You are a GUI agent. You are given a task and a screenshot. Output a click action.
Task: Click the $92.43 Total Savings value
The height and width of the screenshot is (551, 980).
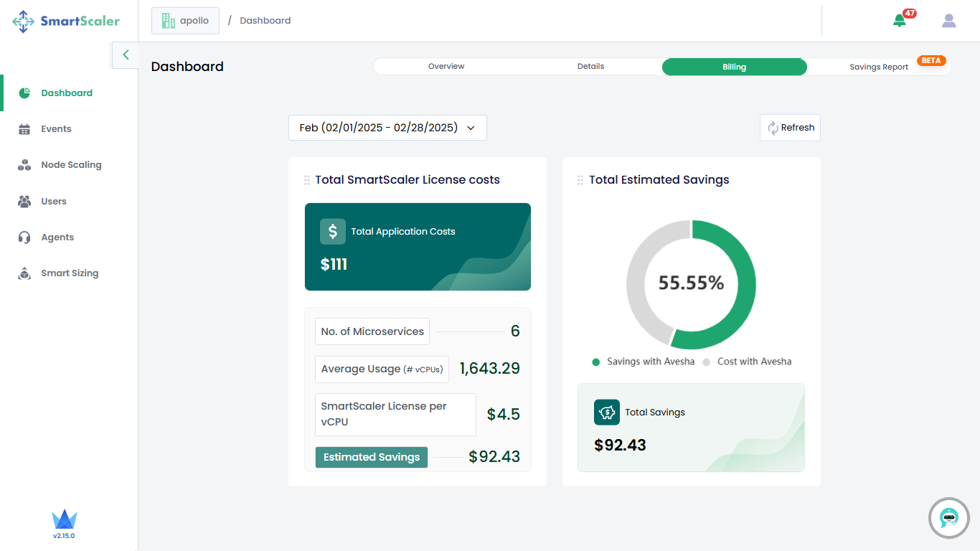pos(620,446)
